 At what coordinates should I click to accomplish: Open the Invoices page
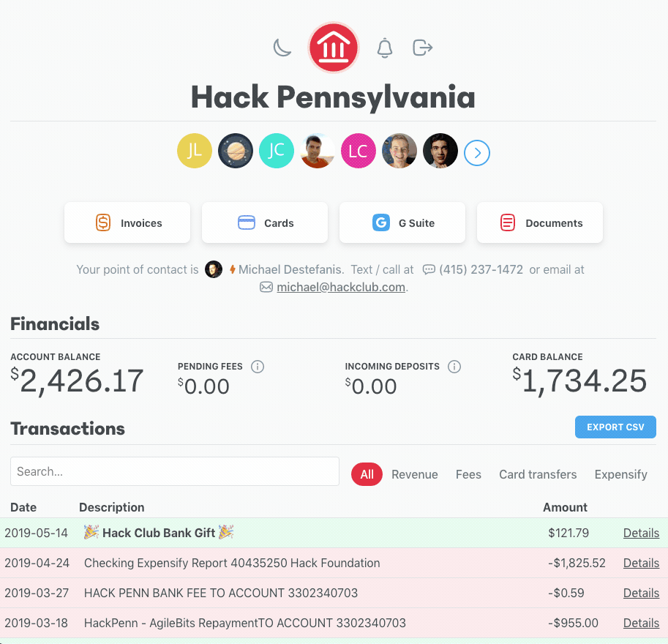click(x=127, y=222)
